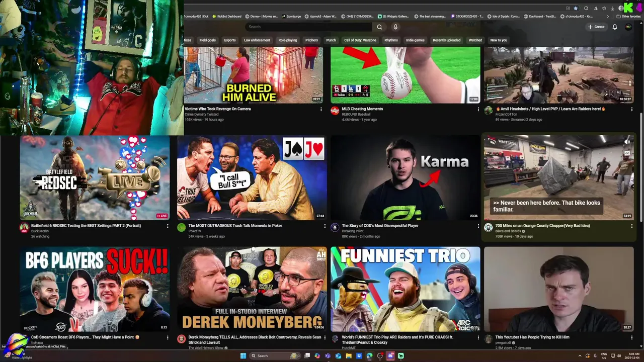Image resolution: width=644 pixels, height=362 pixels.
Task: Open the Other favorites folder
Action: [628, 17]
